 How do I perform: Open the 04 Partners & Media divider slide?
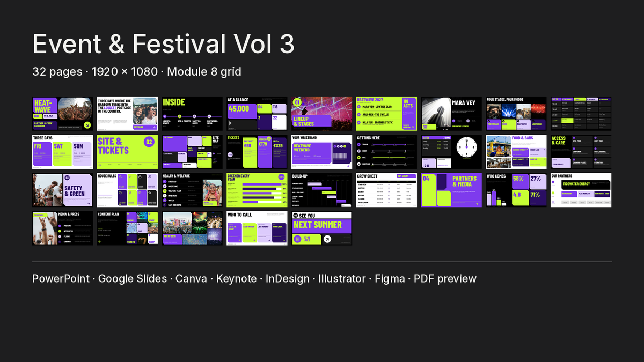[451, 190]
